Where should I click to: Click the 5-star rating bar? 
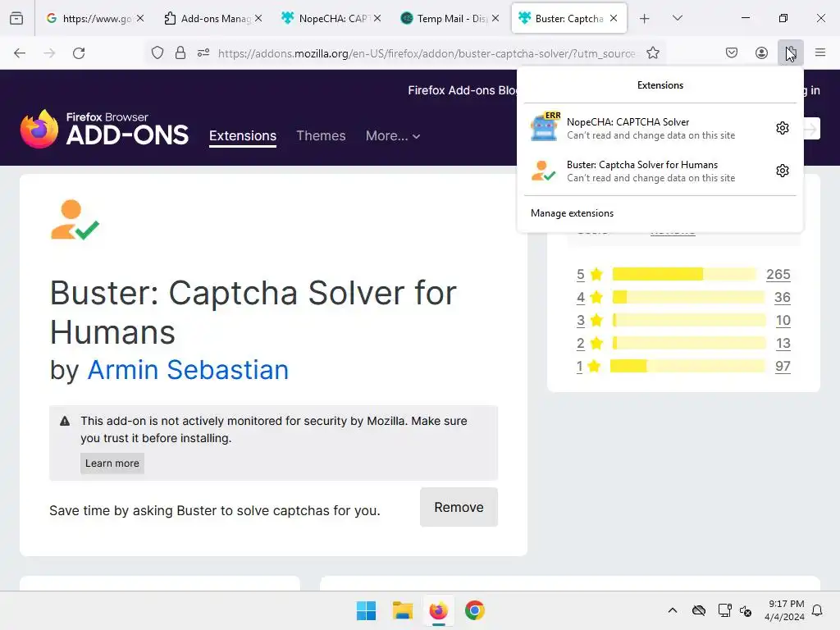684,274
